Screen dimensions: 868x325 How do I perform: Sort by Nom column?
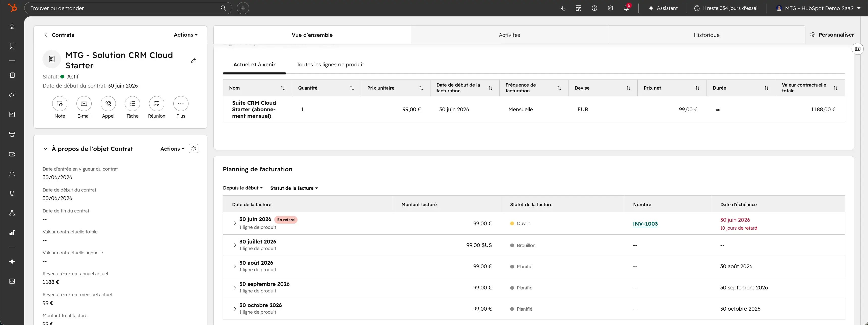click(x=283, y=88)
